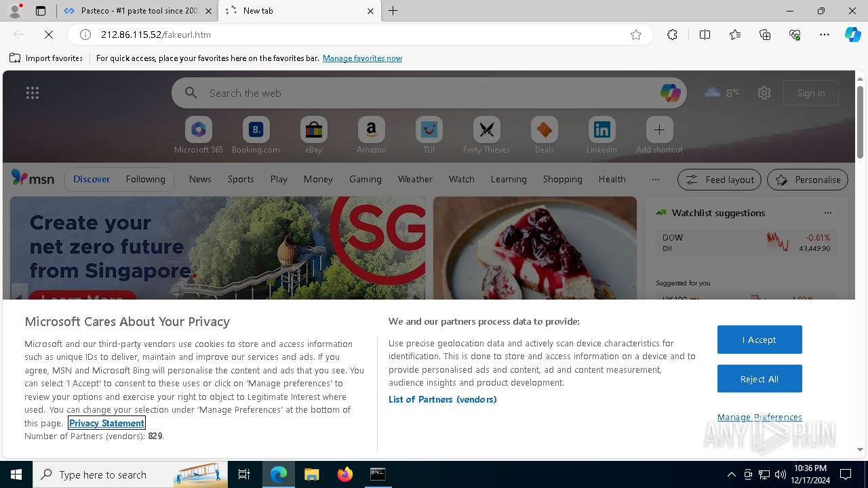Screen dimensions: 868x488
Task: Open the Forty Thieves shortcut
Action: pyautogui.click(x=486, y=135)
